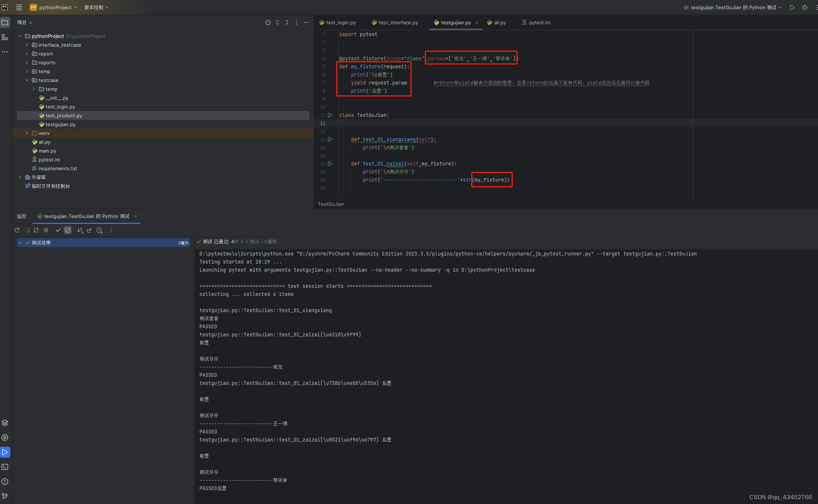Screen dimensions: 818x504
Task: Toggle the Run tool window button
Action: [x=5, y=452]
